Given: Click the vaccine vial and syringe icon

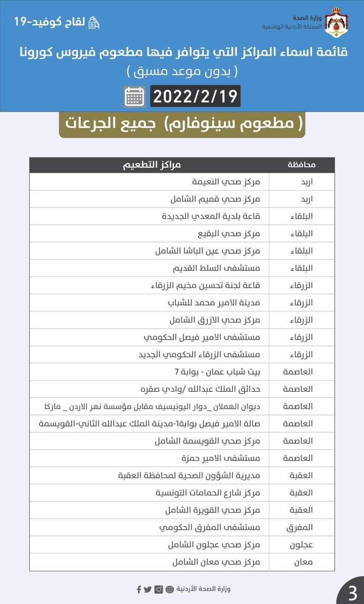Looking at the screenshot, I should [x=94, y=23].
